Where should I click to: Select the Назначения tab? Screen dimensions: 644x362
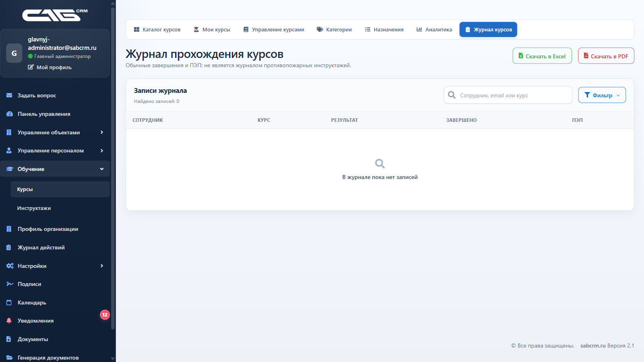coord(384,29)
